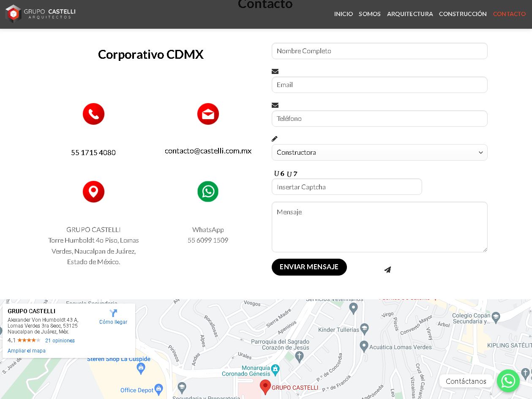Click the Servicios Veterinarios map pin
The image size is (532, 399).
click(354, 309)
